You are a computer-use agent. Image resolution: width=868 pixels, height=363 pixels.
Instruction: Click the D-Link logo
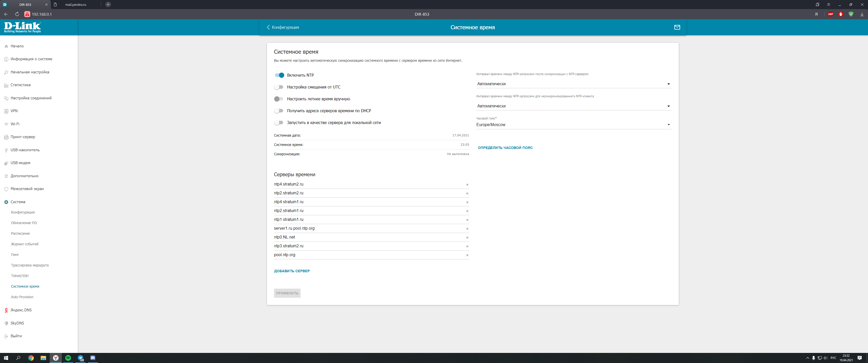tap(22, 27)
